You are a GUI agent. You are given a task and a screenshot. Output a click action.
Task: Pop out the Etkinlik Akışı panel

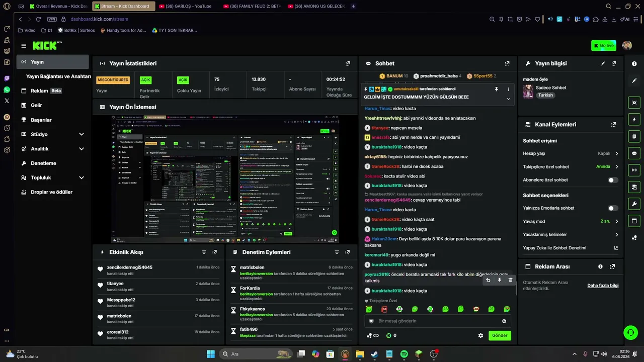coord(215,252)
